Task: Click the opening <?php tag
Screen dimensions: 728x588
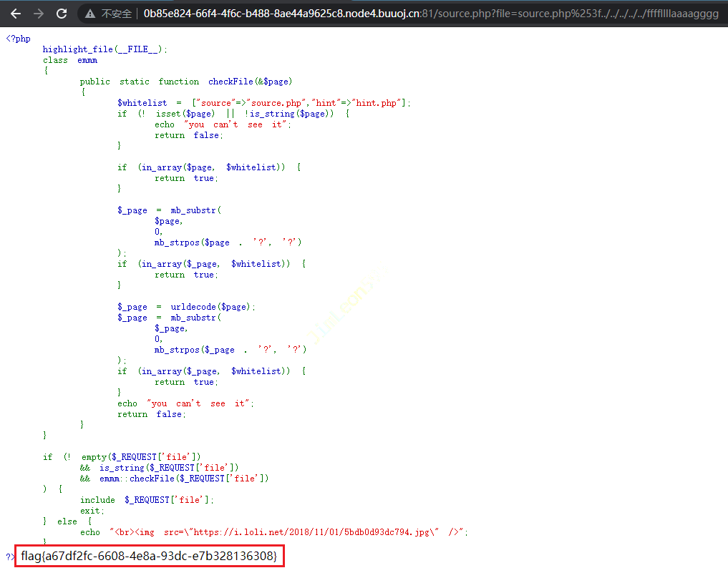Action: (x=18, y=39)
